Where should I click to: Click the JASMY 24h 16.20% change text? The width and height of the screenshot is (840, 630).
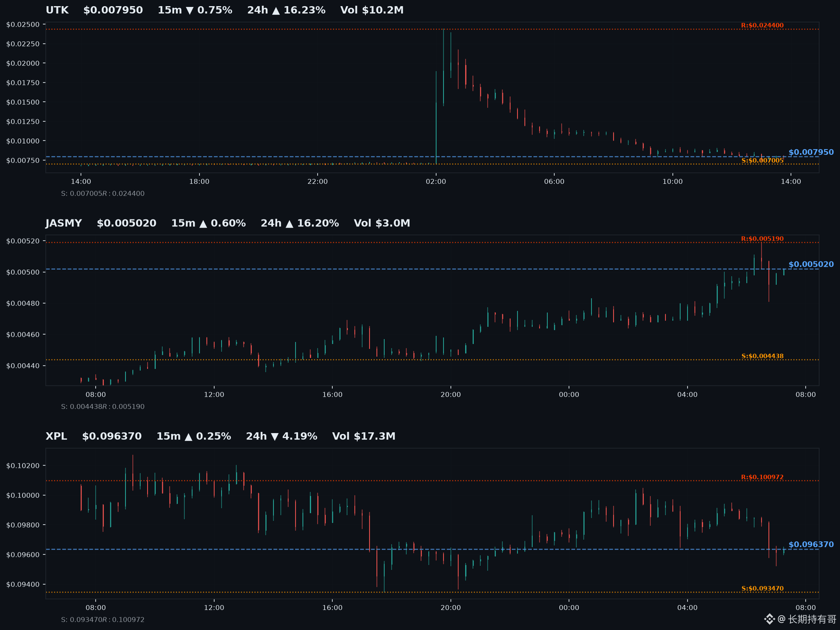[300, 223]
